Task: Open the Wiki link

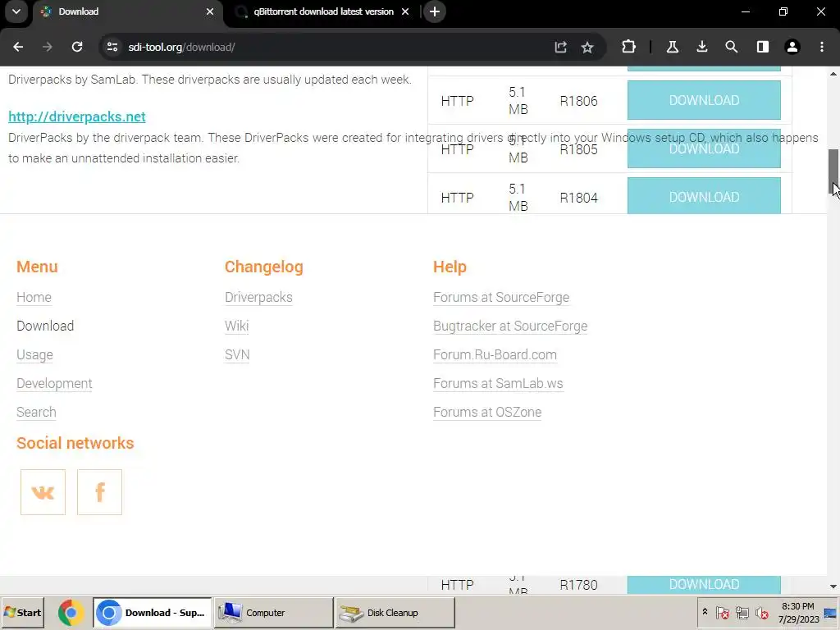Action: pyautogui.click(x=237, y=326)
